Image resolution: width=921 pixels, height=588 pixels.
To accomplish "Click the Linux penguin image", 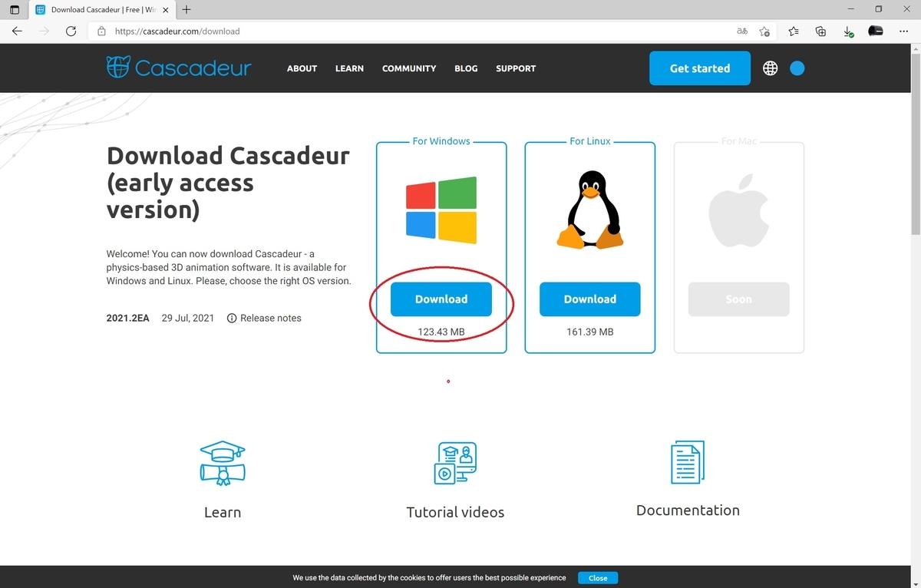I will 589,210.
